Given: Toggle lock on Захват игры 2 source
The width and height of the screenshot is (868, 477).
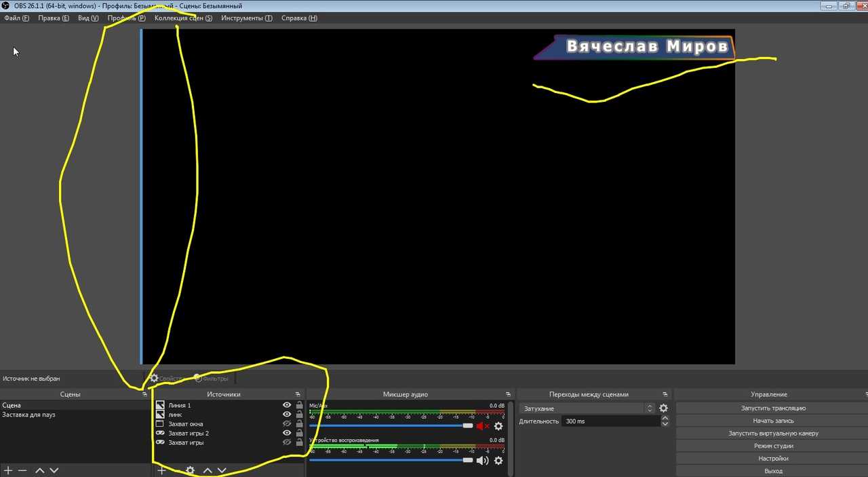Looking at the screenshot, I should 299,433.
